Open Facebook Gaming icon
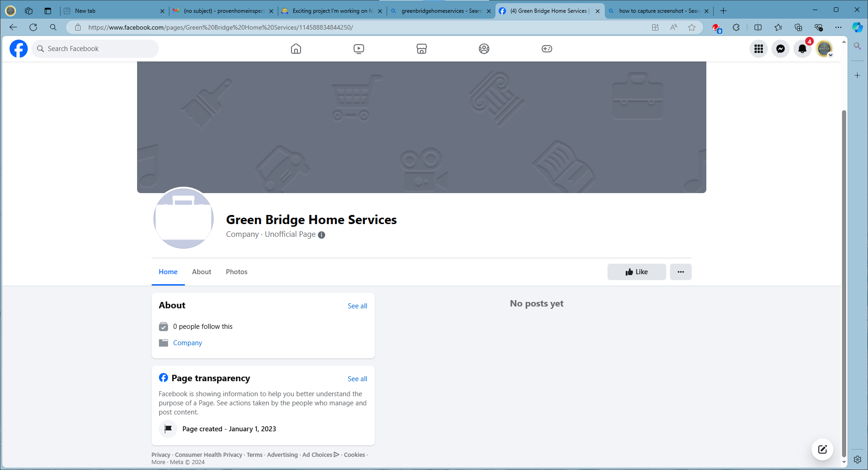Image resolution: width=868 pixels, height=470 pixels. pos(547,49)
